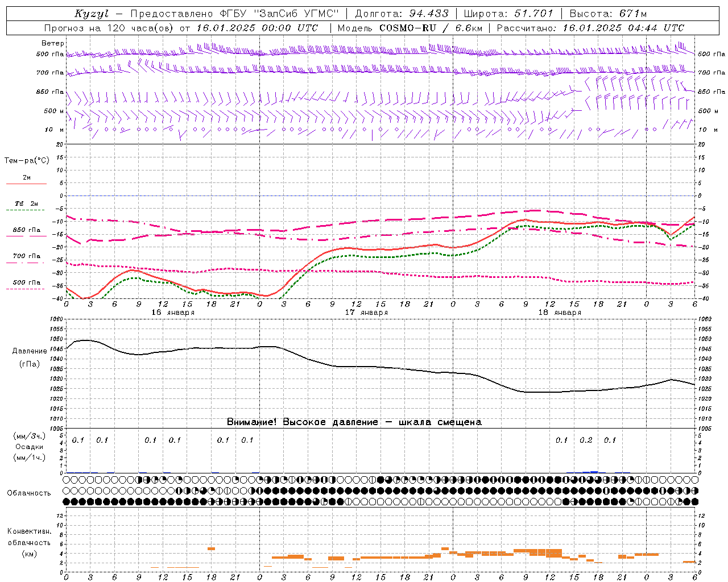
Task: Click the "Ветер" wind section label
Action: pos(53,43)
